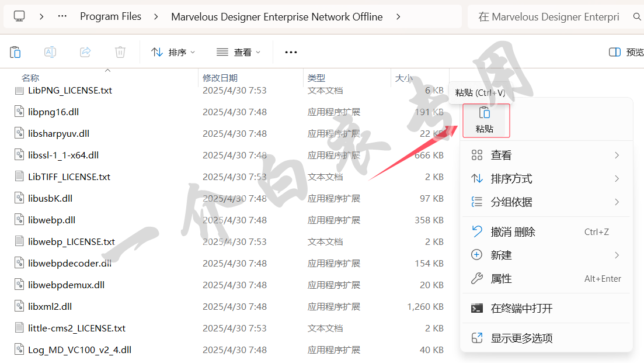This screenshot has height=363, width=644.
Task: Choose 在终端中打开 in the context menu
Action: click(546, 308)
